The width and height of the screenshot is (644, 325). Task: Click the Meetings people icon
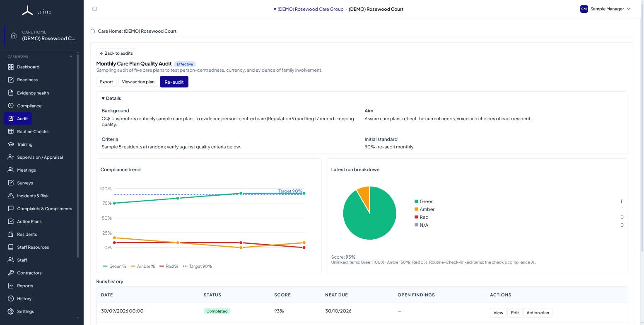(x=11, y=170)
